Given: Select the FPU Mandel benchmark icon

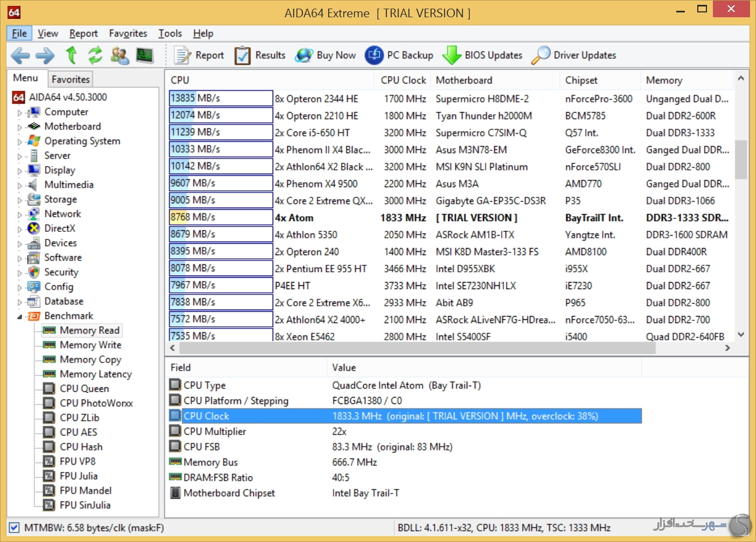Looking at the screenshot, I should (50, 490).
